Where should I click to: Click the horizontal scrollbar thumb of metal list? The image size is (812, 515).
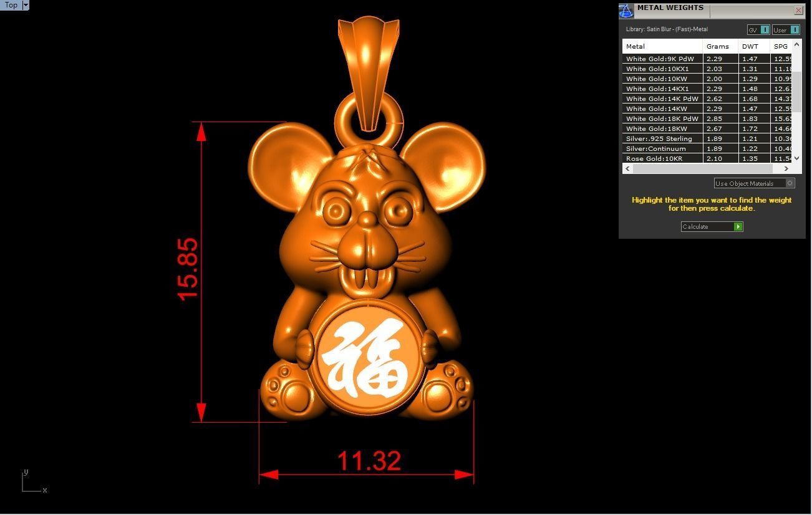703,168
